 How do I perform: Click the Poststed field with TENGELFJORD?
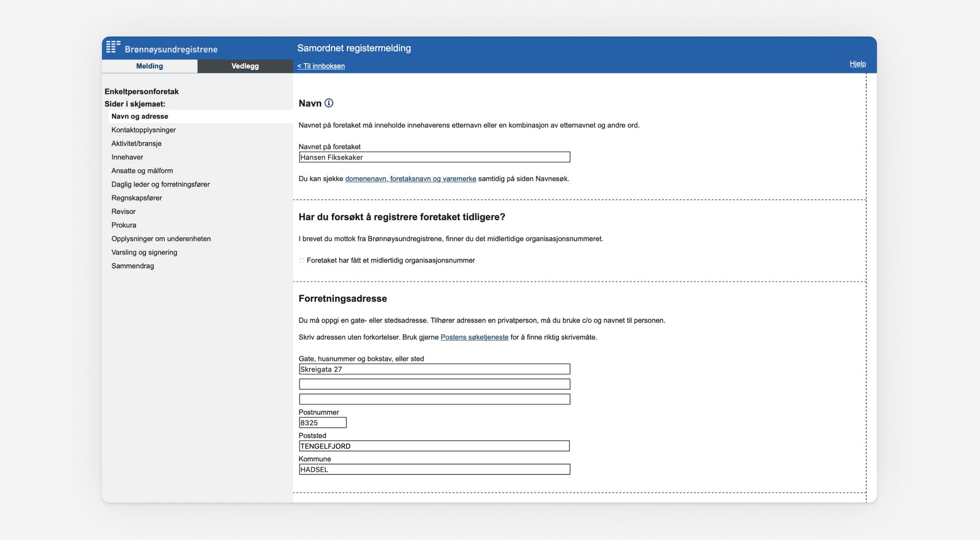click(x=434, y=446)
